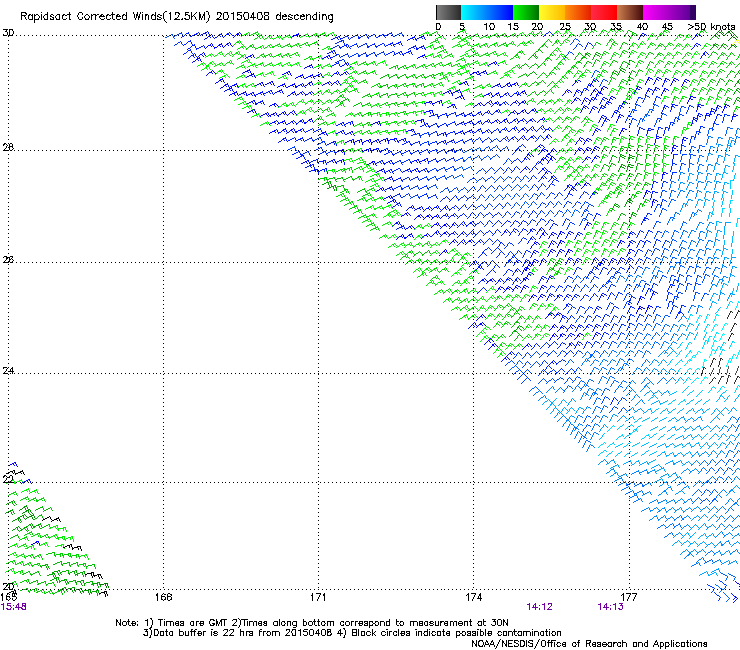Click the green 15–20 knots color bar segment

coord(526,12)
